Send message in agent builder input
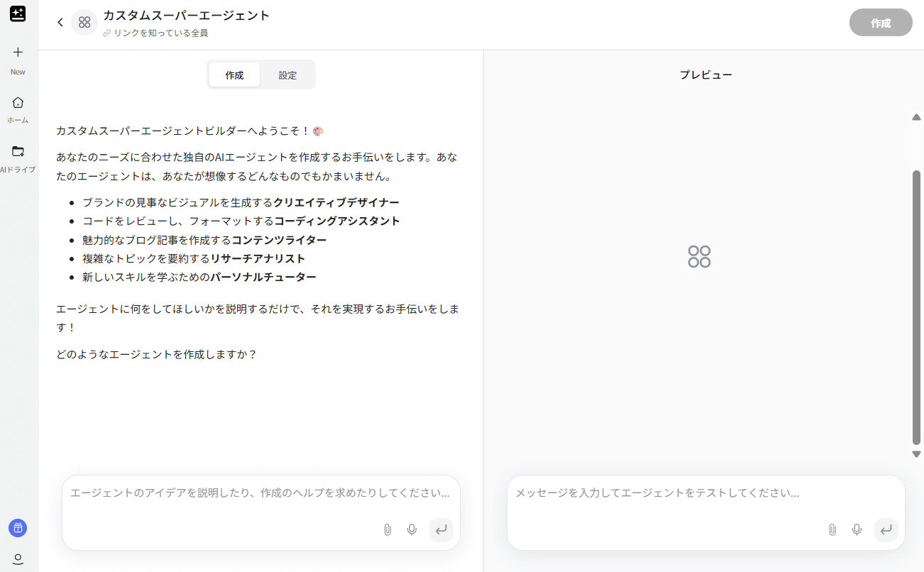 click(x=441, y=529)
